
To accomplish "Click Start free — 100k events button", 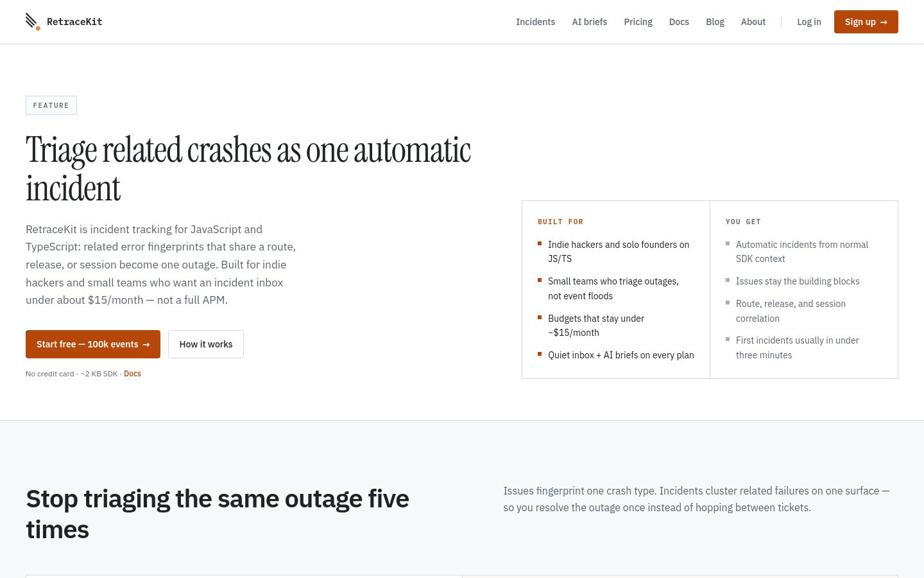I will point(93,344).
